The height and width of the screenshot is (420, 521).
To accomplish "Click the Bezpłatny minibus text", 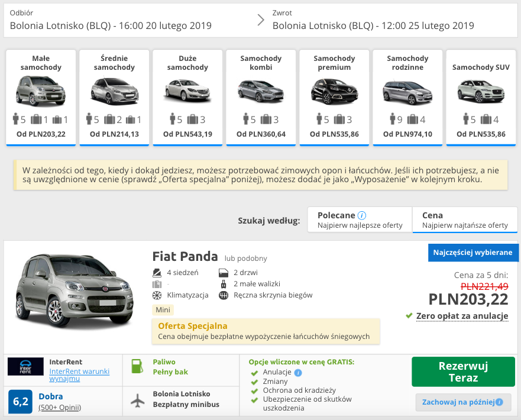I will click(186, 405).
